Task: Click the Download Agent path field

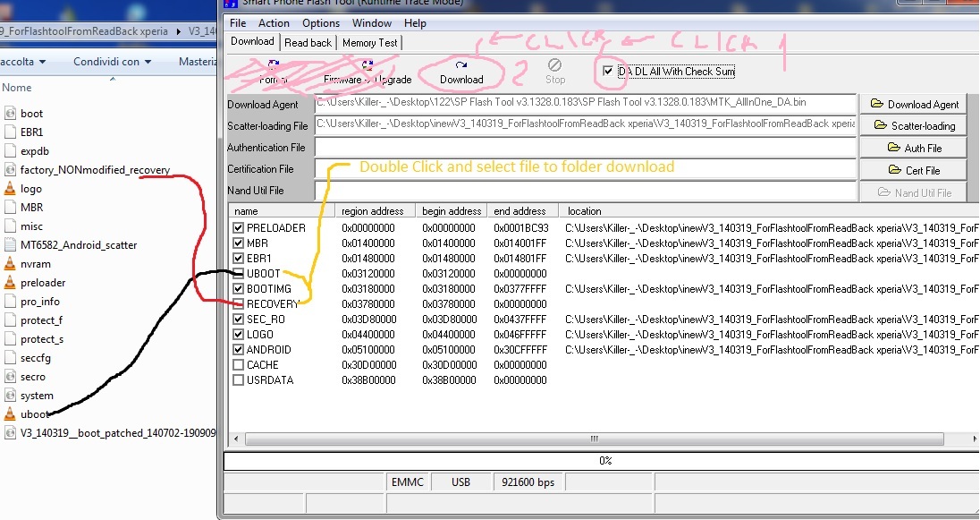Action: point(585,103)
